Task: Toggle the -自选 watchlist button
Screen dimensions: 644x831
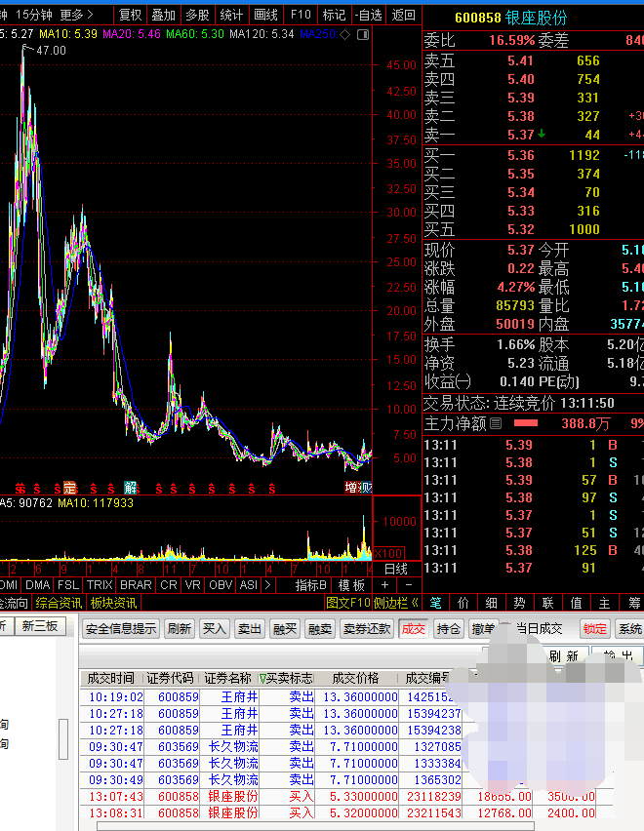Action: [x=369, y=15]
